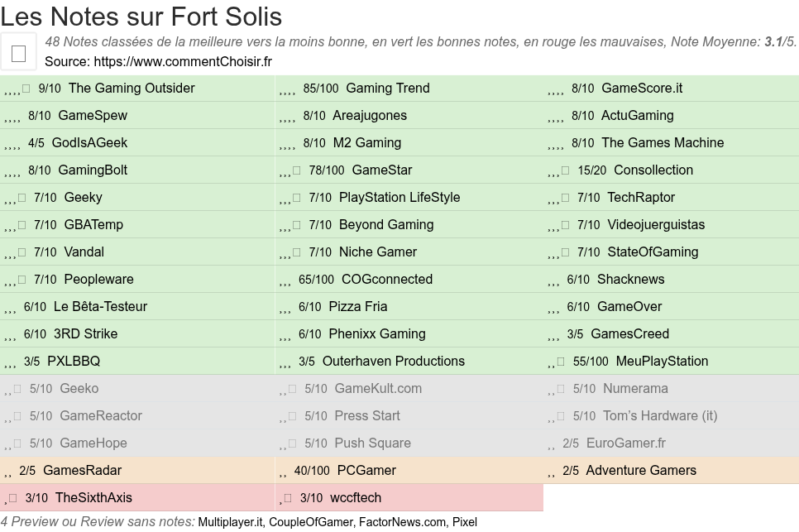
Task: Open the FactorNews.com preview link
Action: coord(401,522)
